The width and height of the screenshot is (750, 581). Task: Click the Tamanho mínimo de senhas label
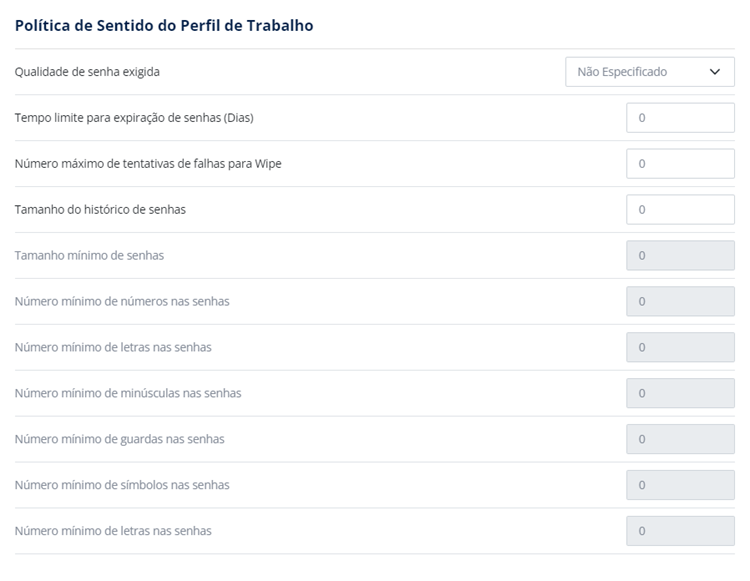coord(89,255)
